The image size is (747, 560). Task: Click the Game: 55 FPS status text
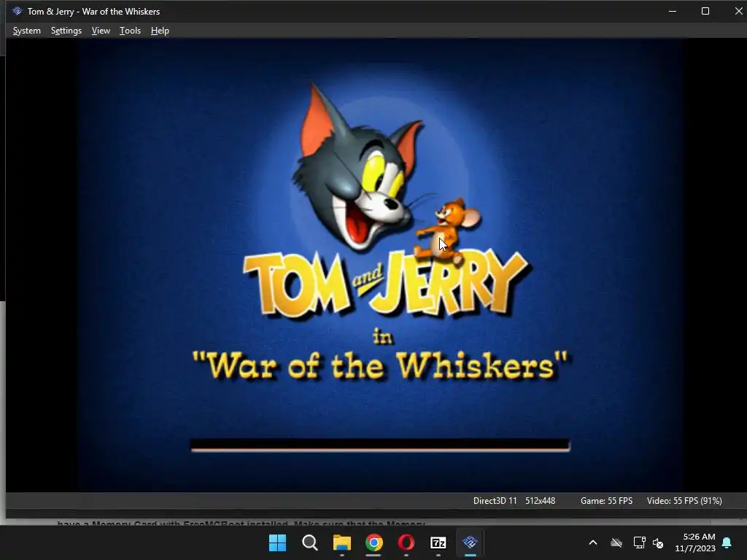[x=606, y=500]
